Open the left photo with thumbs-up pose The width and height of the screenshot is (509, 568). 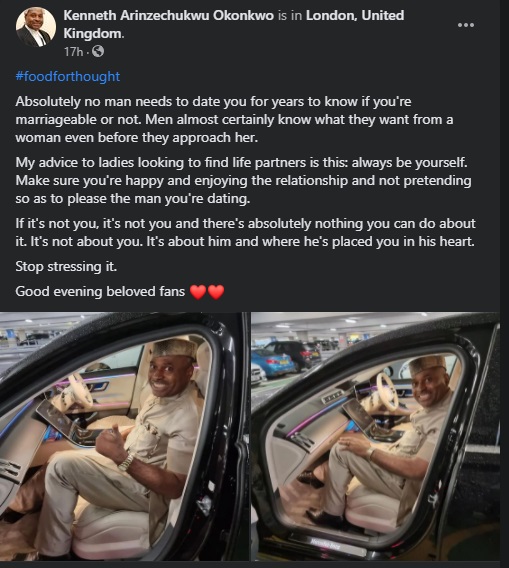pyautogui.click(x=124, y=437)
